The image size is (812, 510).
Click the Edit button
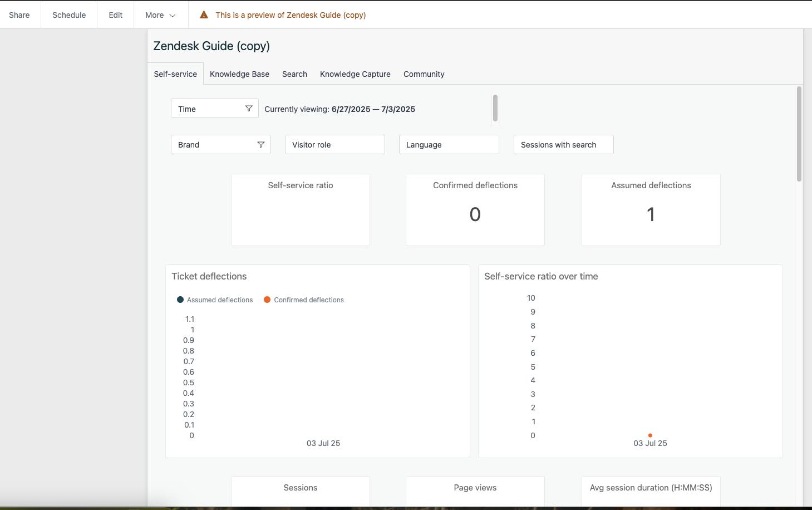[x=116, y=15]
